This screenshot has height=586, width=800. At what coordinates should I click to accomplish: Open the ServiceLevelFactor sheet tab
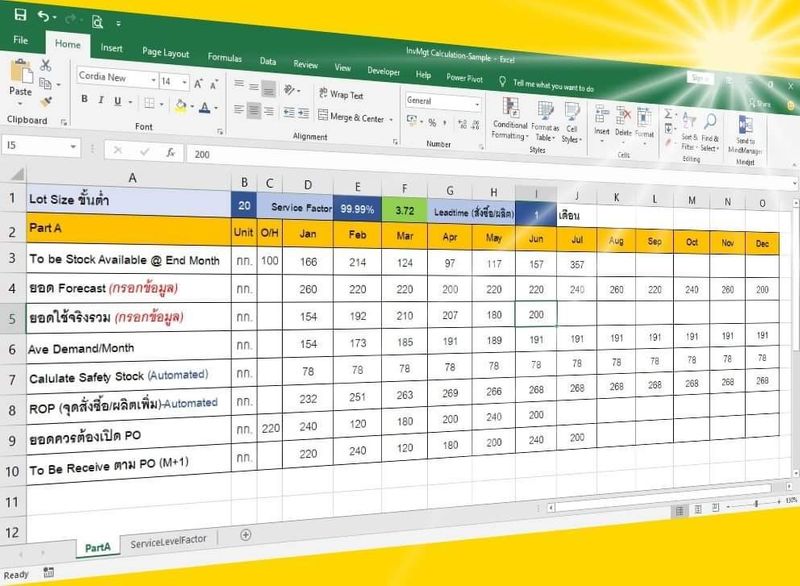167,538
